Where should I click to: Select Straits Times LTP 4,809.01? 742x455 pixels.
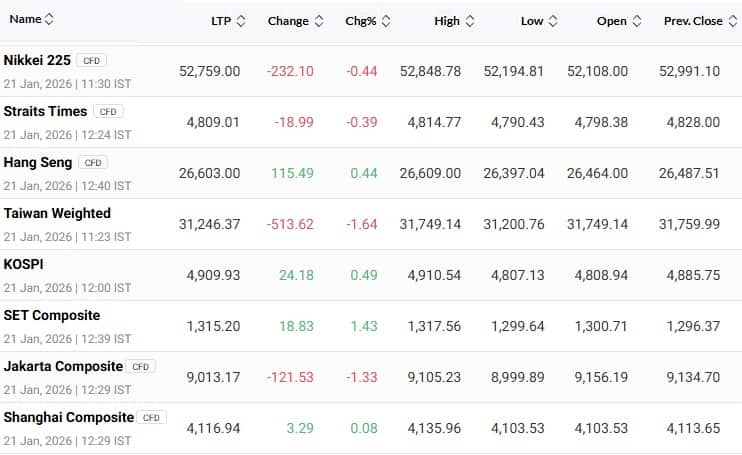(x=213, y=122)
